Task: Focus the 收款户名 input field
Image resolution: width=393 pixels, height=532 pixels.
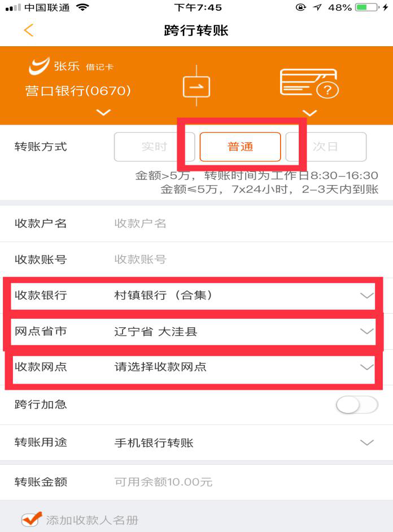Action: coord(197,223)
